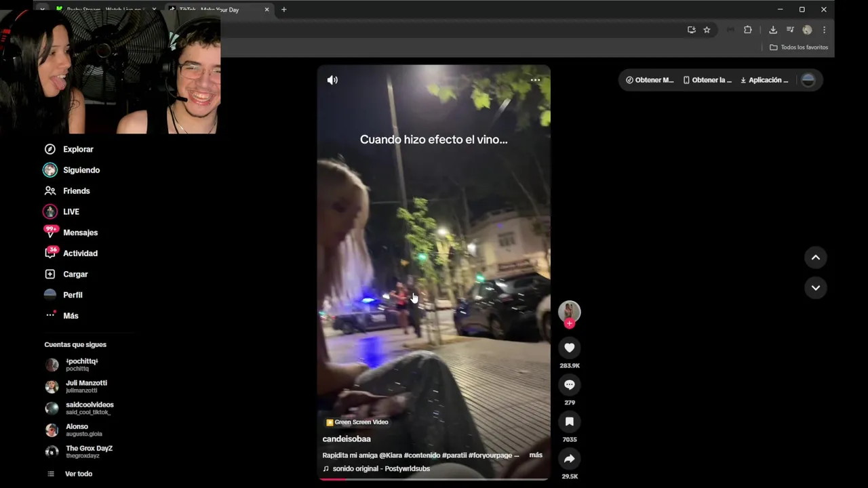Viewport: 868px width, 488px height.
Task: Go to the next video with down arrow
Action: tap(816, 288)
